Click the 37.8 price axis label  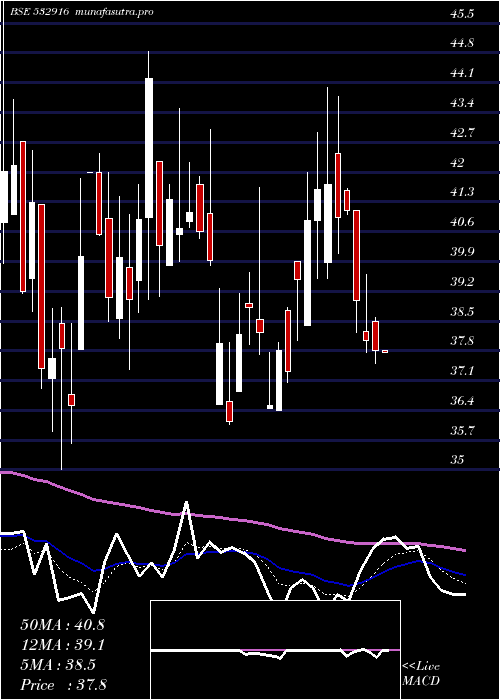(x=462, y=342)
